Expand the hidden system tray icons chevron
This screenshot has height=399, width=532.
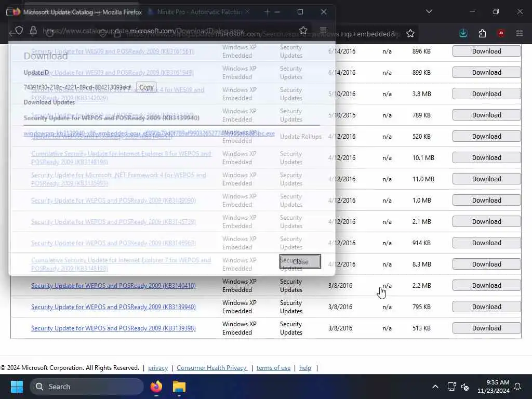[x=435, y=387]
